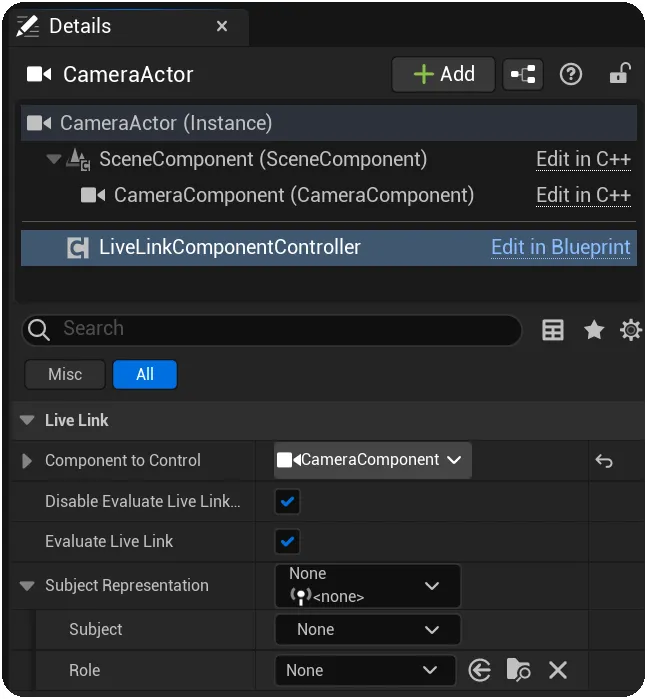Toggle Evaluate Live Link checkbox
This screenshot has height=699, width=647.
click(287, 542)
